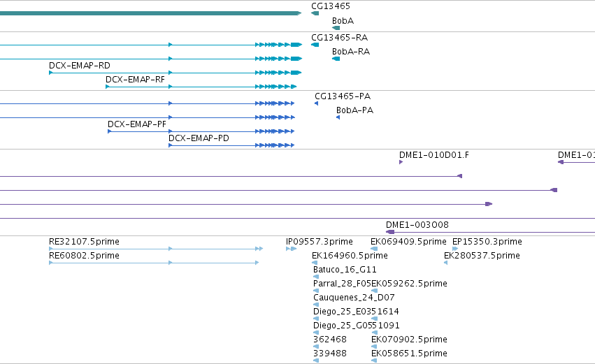Select the arrow glyph beneath EK058651.5prime
Image resolution: width=595 pixels, height=364 pixels.
pos(374,361)
